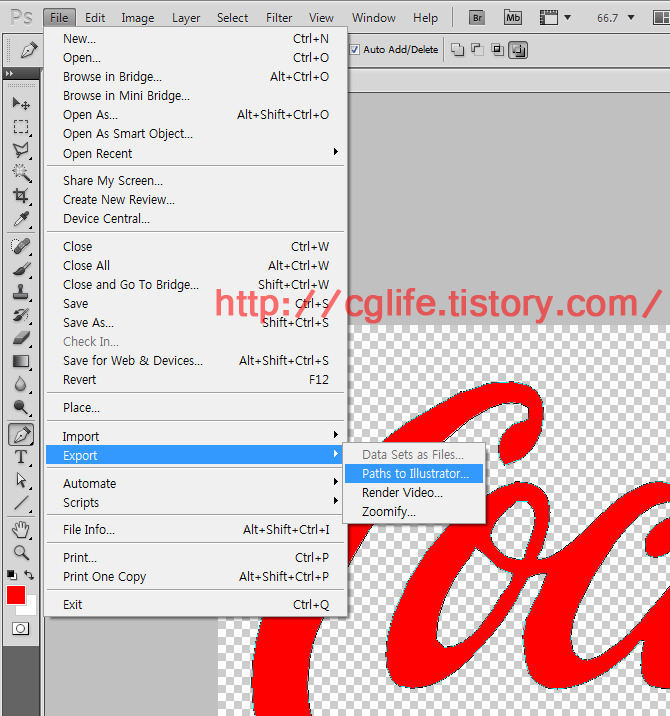
Task: Toggle Quick Mask mode
Action: [20, 629]
